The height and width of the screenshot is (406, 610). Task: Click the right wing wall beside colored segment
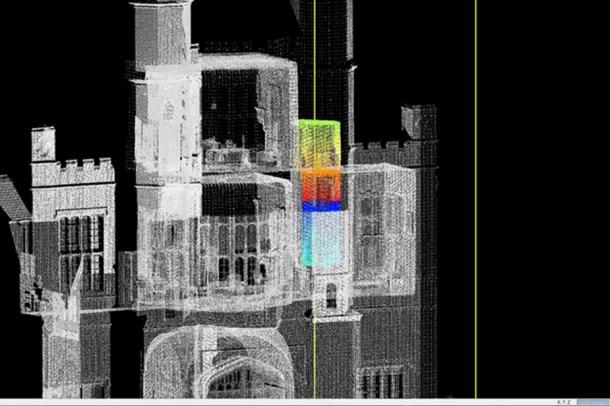[x=385, y=230]
